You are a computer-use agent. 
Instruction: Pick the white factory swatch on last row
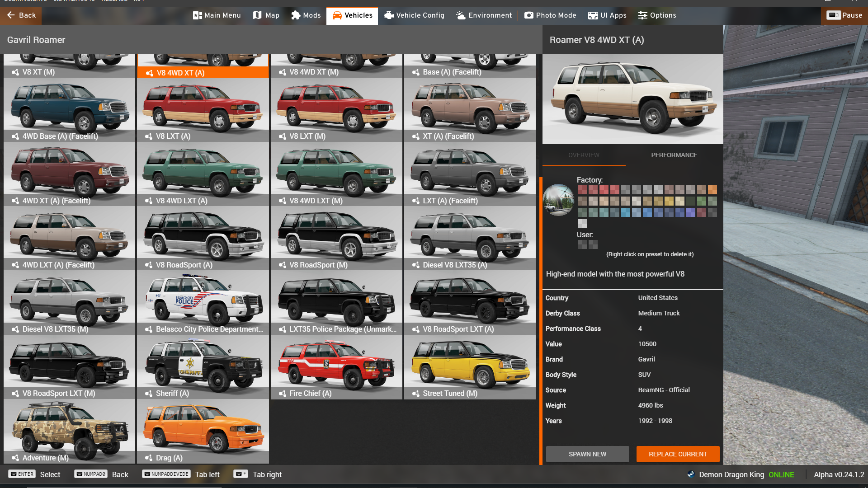coord(582,224)
